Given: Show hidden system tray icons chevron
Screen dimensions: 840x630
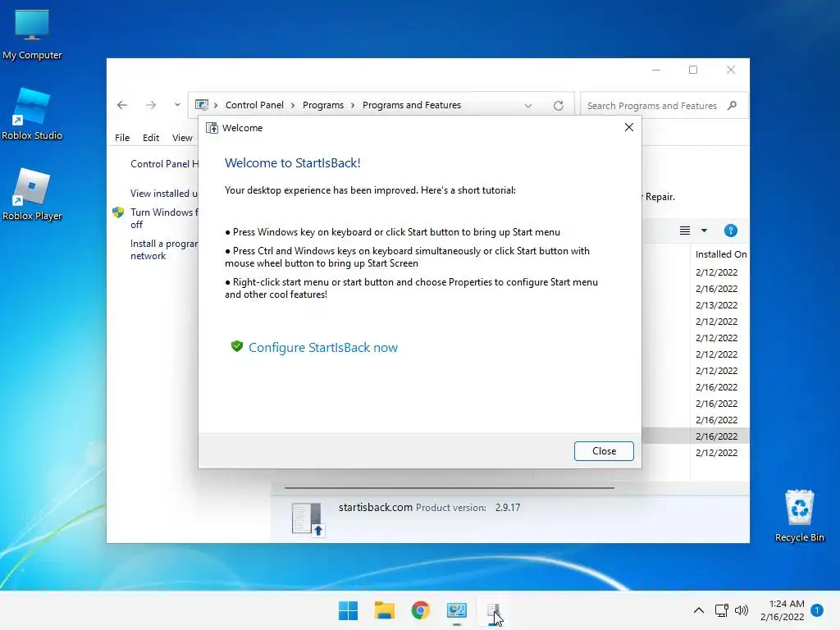Looking at the screenshot, I should pos(699,610).
